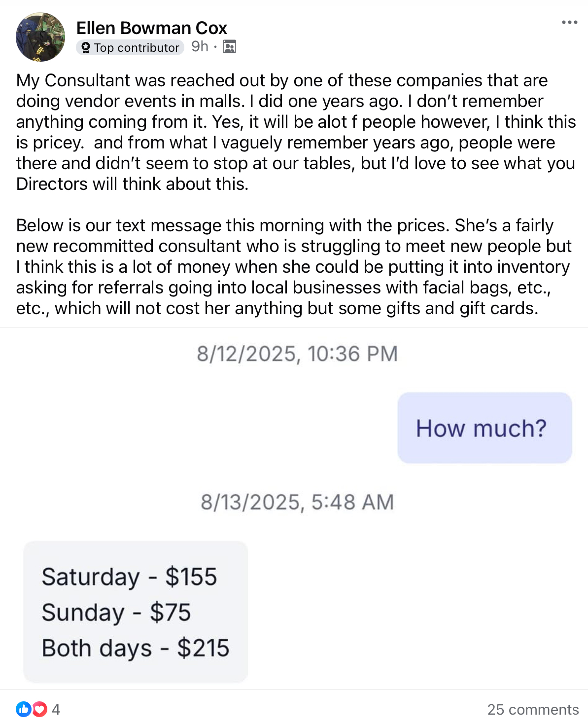Image resolution: width=588 pixels, height=725 pixels.
Task: Click the Sunday - $75 price line
Action: tap(116, 613)
